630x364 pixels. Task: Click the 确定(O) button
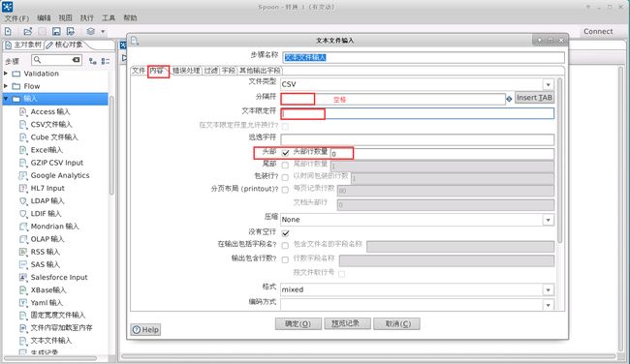[299, 324]
